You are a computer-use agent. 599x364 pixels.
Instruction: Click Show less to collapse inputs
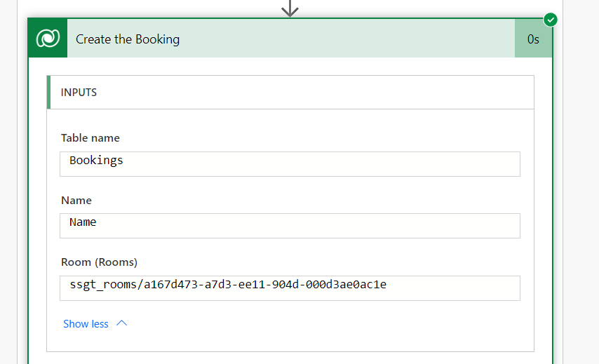click(x=86, y=324)
